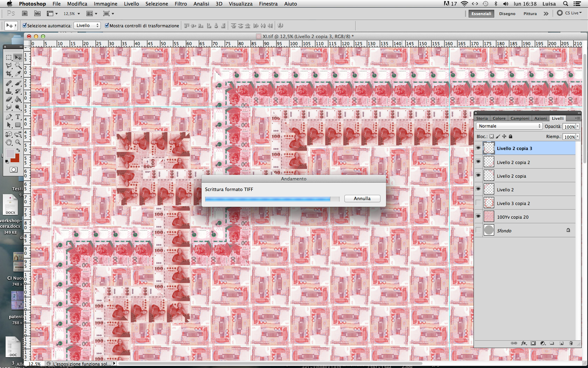Add a layer style with fx icon
Image resolution: width=588 pixels, height=368 pixels.
(524, 343)
